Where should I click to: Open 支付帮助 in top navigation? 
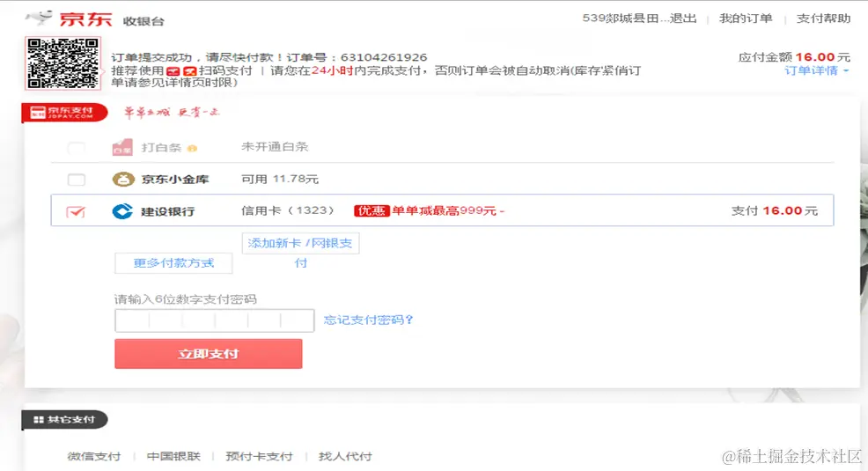[x=823, y=18]
